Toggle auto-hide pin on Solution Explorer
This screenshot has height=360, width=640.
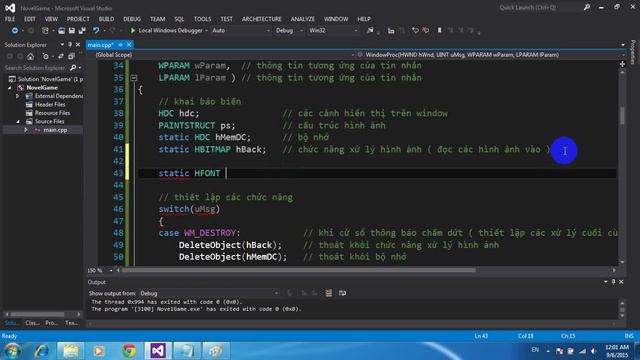coord(70,44)
